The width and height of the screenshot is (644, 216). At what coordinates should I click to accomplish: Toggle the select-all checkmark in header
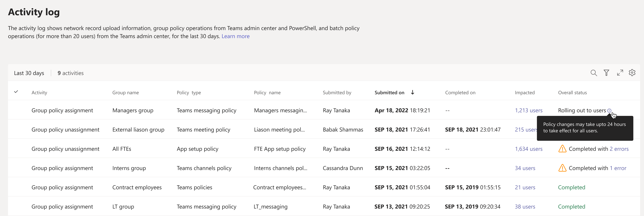(x=16, y=92)
